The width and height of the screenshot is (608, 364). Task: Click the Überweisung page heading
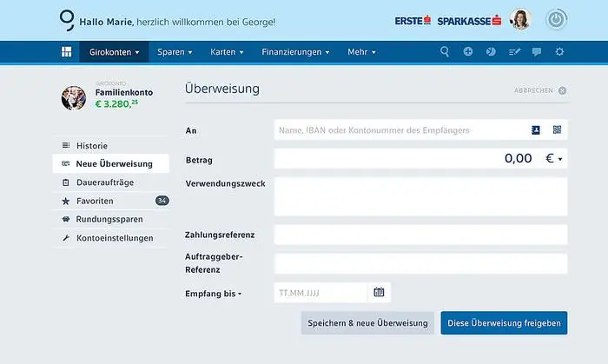coord(222,89)
